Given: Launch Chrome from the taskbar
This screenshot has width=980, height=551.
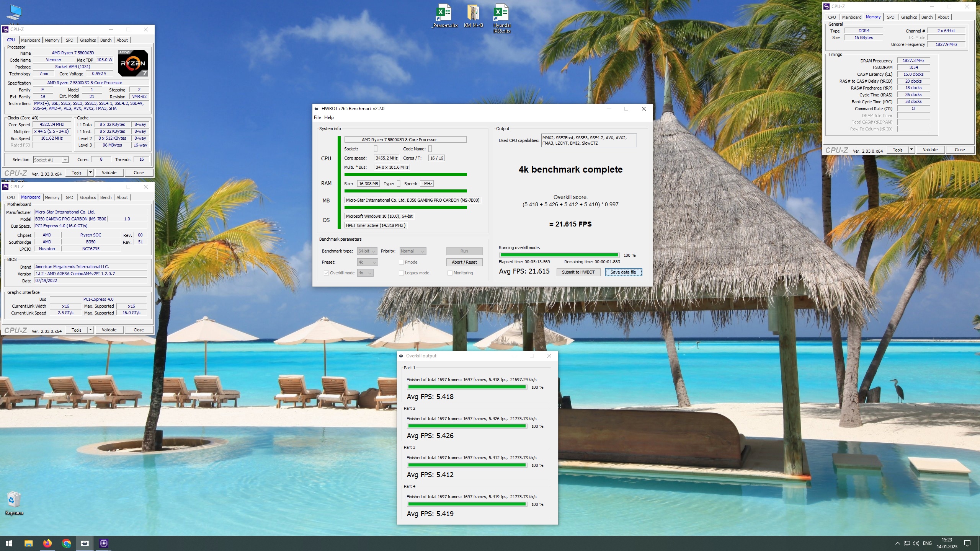Looking at the screenshot, I should click(x=66, y=543).
